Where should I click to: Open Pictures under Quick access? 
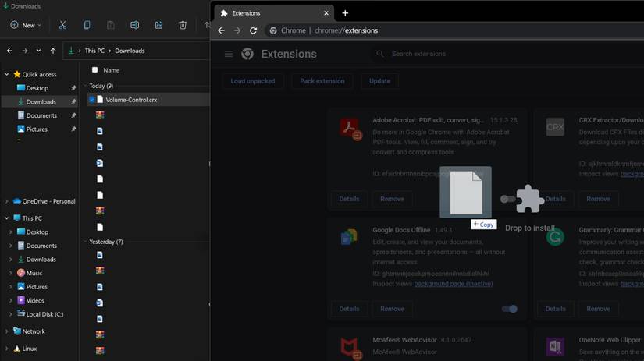[37, 129]
